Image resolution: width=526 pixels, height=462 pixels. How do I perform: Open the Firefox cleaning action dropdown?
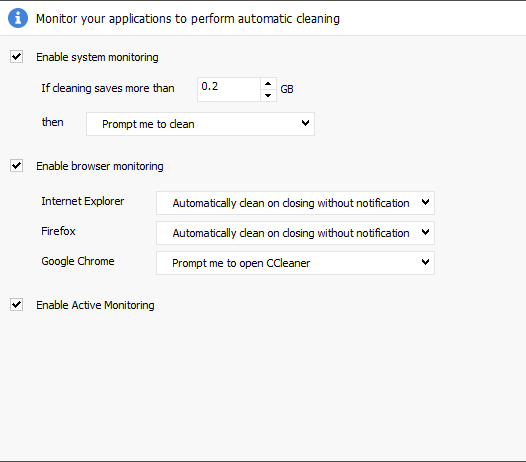295,233
